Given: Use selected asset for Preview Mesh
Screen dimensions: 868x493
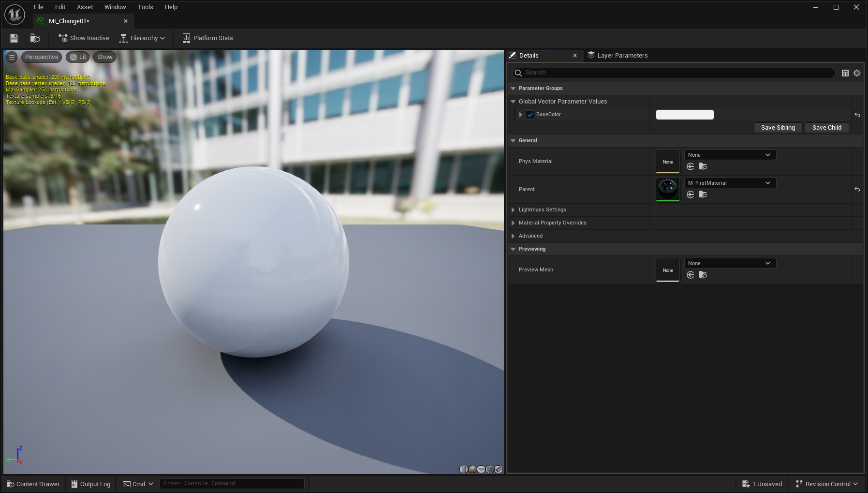Looking at the screenshot, I should pyautogui.click(x=691, y=275).
